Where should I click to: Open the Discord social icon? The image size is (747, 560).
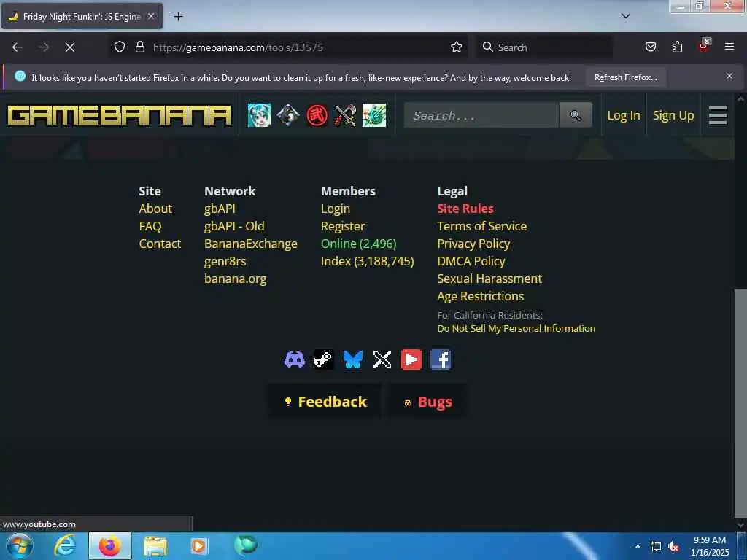coord(295,359)
